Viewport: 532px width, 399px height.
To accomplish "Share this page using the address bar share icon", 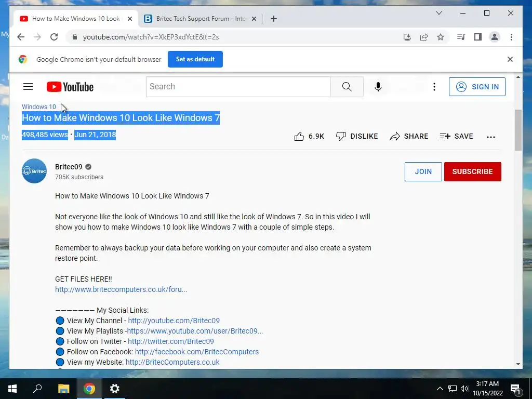I will pos(424,37).
